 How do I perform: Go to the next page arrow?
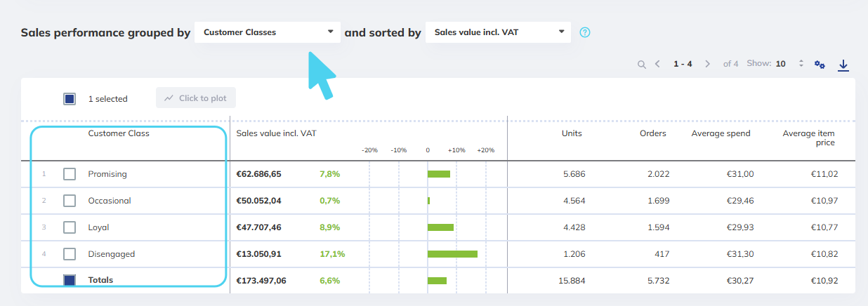click(x=707, y=64)
